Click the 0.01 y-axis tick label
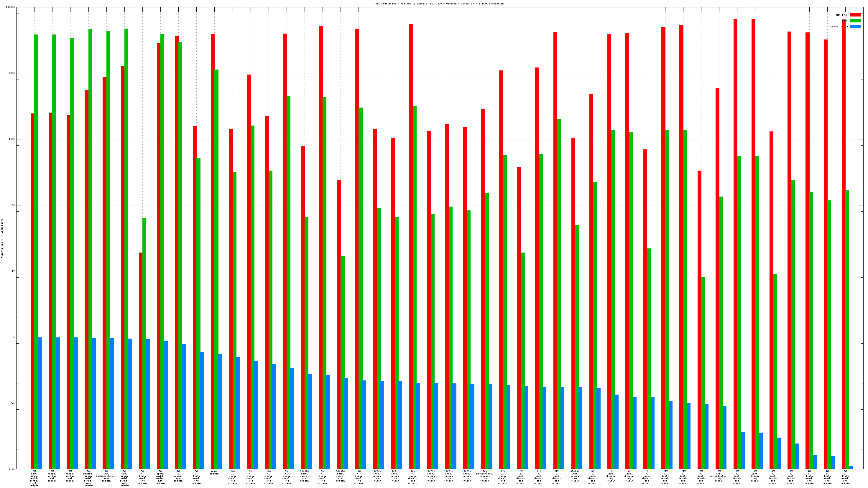The height and width of the screenshot is (488, 868). [x=11, y=469]
